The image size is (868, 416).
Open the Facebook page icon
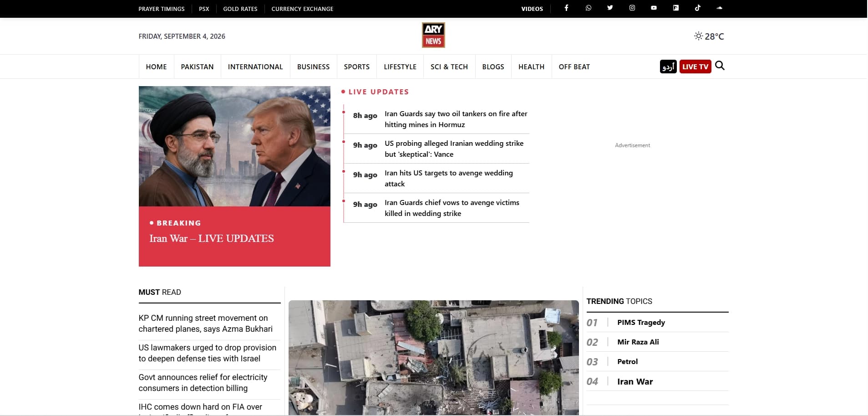coord(566,8)
